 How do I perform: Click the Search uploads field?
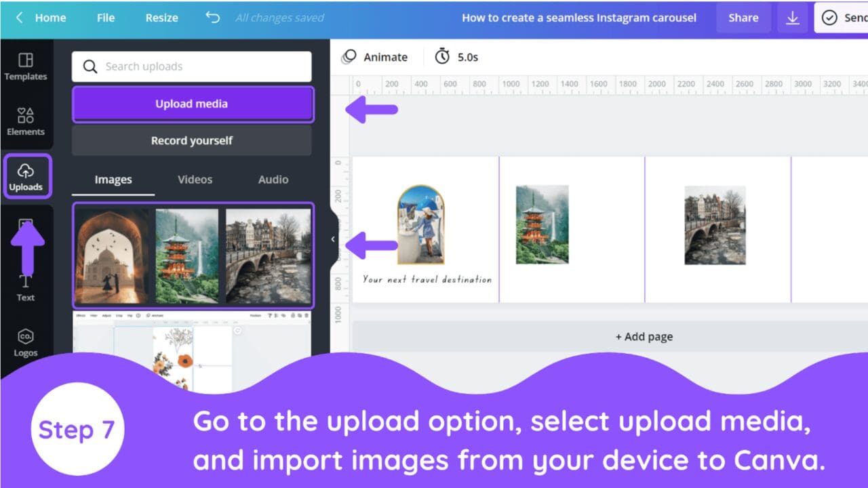(x=191, y=66)
